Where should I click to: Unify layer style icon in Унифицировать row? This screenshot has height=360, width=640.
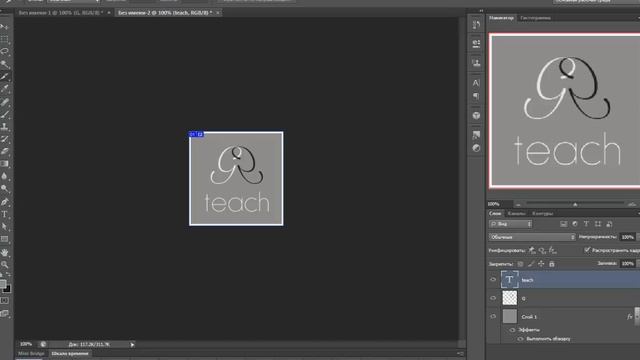553,250
